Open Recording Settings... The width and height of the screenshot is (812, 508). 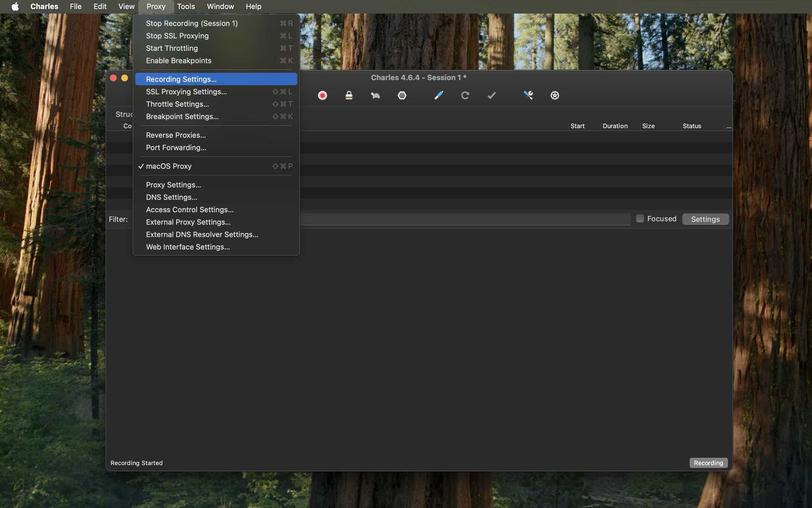point(216,79)
